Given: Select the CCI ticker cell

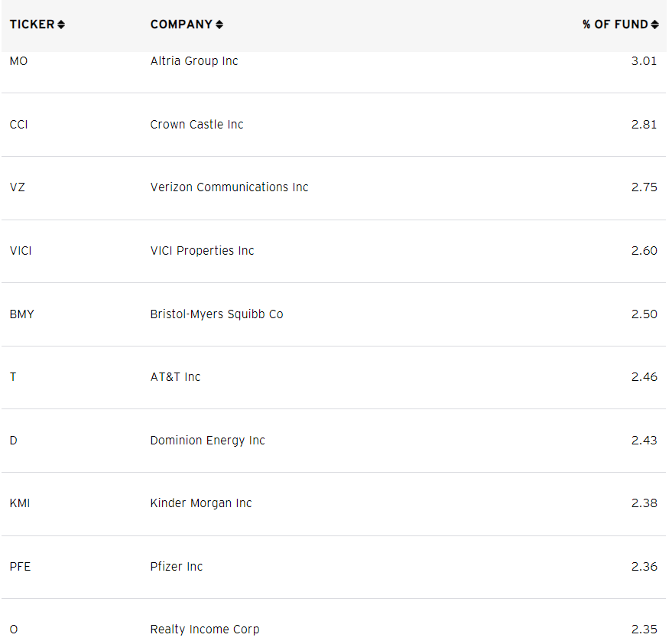Looking at the screenshot, I should (x=18, y=125).
